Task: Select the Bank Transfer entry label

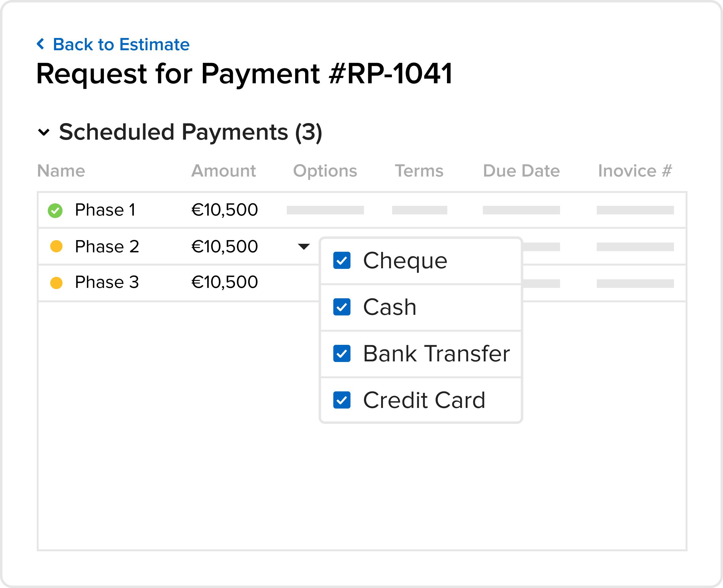Action: pyautogui.click(x=436, y=354)
